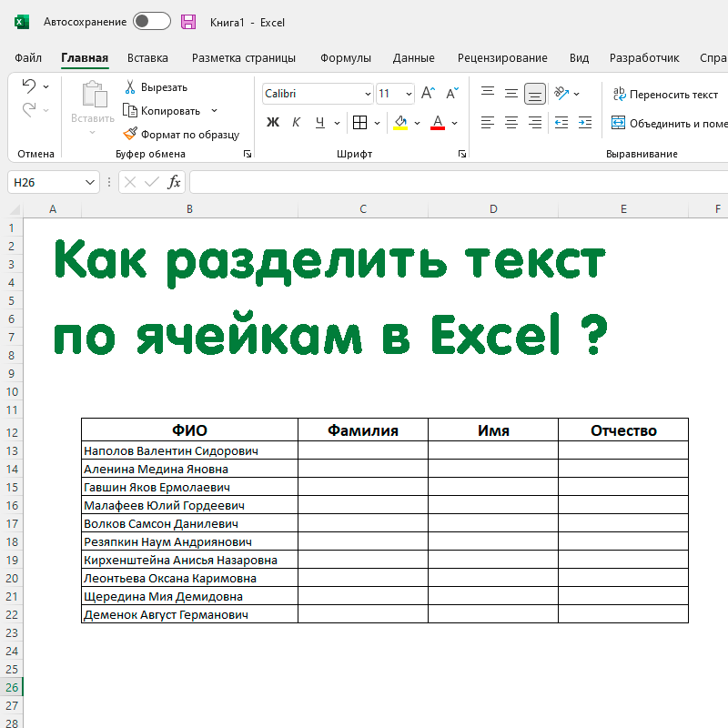Screen dimensions: 728x728
Task: Click the cancel X icon in formula bar
Action: [130, 183]
